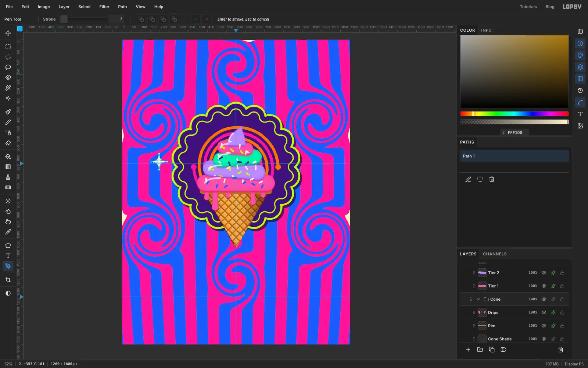588x368 pixels.
Task: Open the File menu
Action: pyautogui.click(x=9, y=7)
